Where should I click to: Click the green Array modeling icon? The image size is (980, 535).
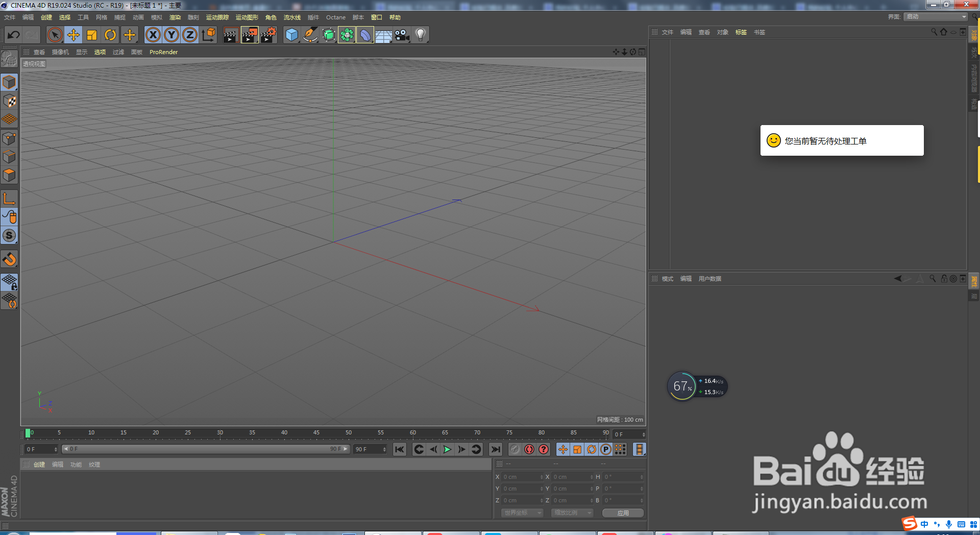pos(347,35)
